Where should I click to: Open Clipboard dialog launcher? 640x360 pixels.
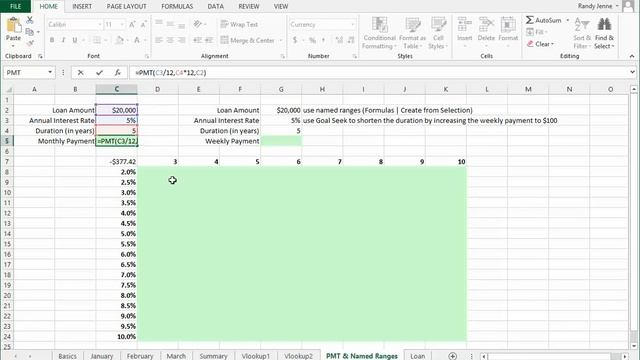click(x=40, y=56)
